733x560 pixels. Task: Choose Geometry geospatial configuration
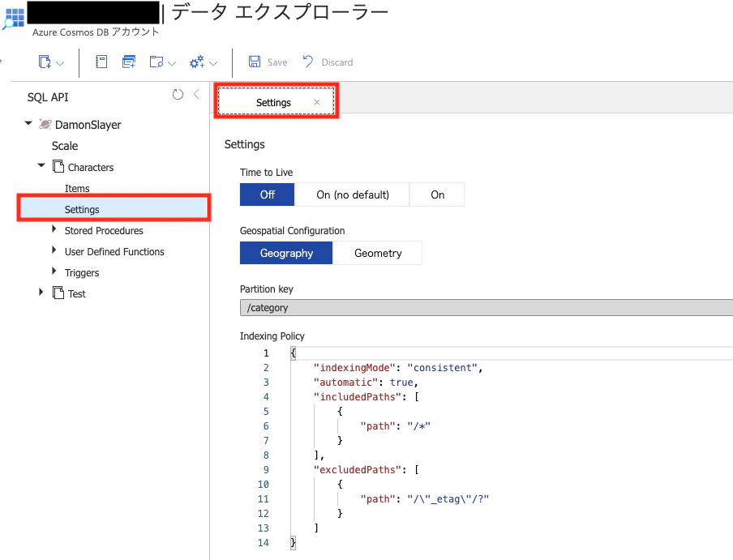pyautogui.click(x=378, y=253)
